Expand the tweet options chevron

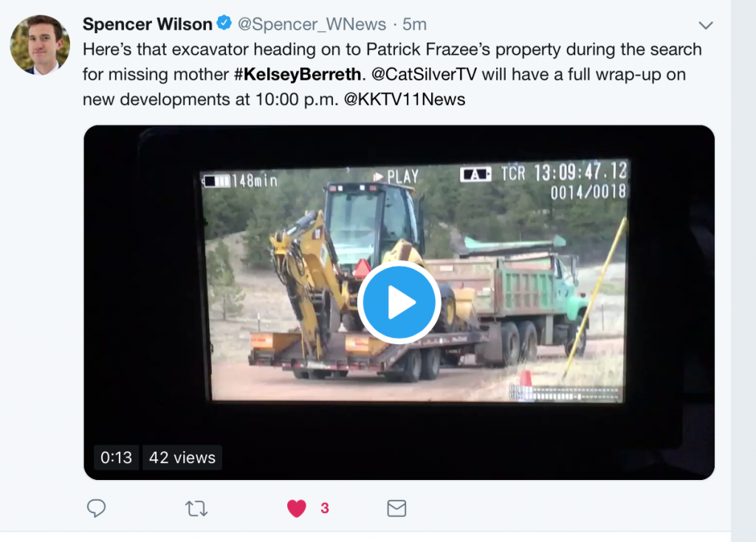[x=706, y=25]
